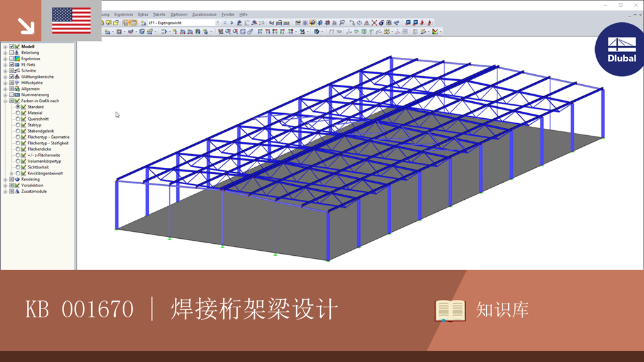Click the Rendering teapot icon in navigator
The image size is (644, 362).
[x=17, y=179]
